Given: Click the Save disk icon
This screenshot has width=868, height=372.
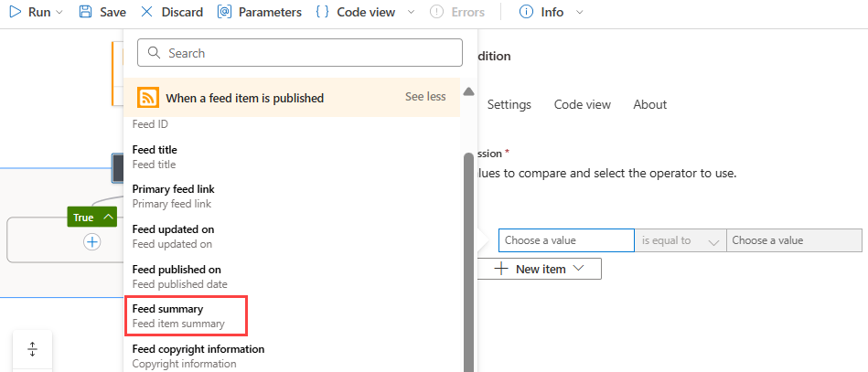Looking at the screenshot, I should pos(85,12).
